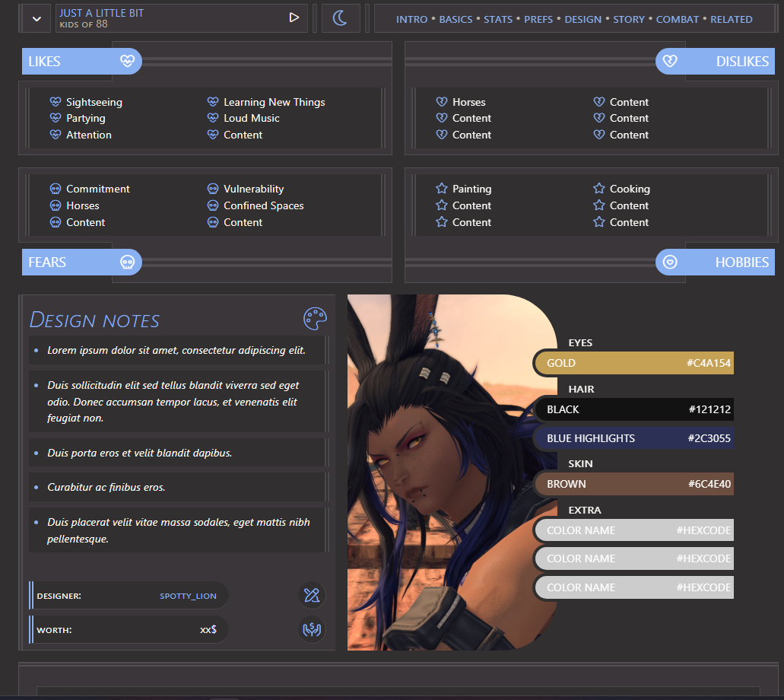The height and width of the screenshot is (700, 784).
Task: Navigate to the COMBAT section
Action: (x=677, y=19)
